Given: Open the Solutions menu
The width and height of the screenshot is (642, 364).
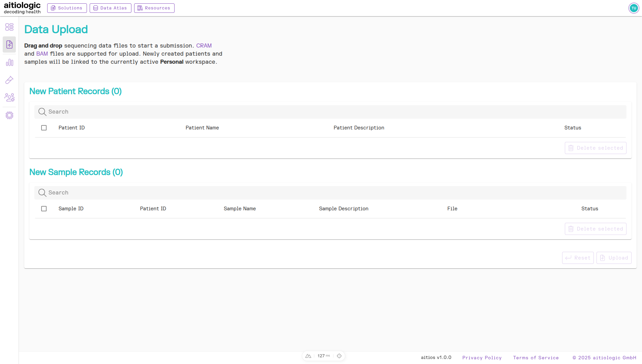Looking at the screenshot, I should [x=67, y=8].
